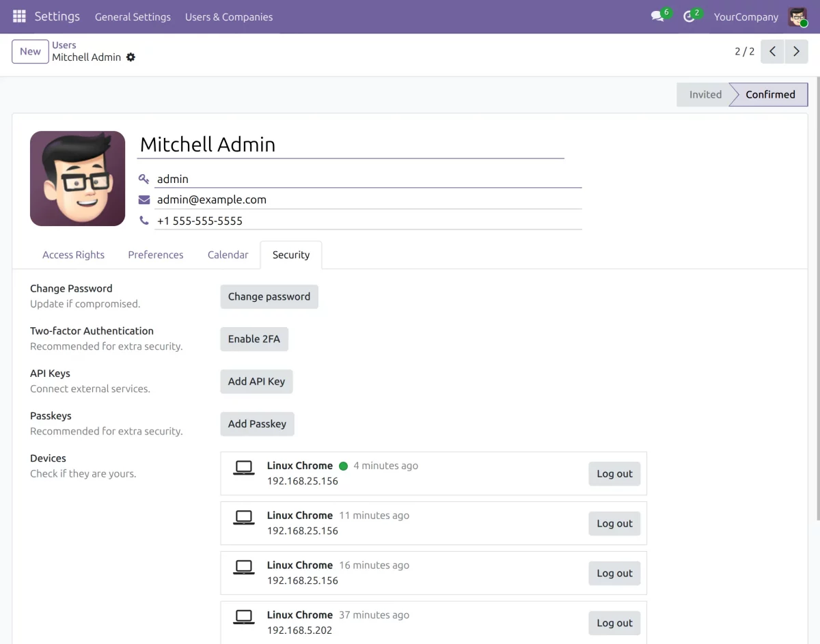Image resolution: width=820 pixels, height=644 pixels.
Task: Log out the device active 11 minutes ago
Action: pyautogui.click(x=615, y=523)
